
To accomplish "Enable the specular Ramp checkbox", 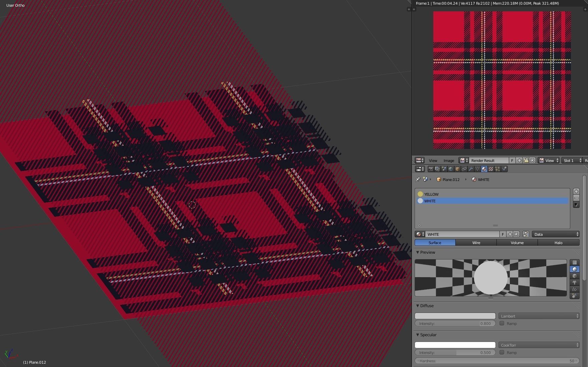I will point(502,352).
